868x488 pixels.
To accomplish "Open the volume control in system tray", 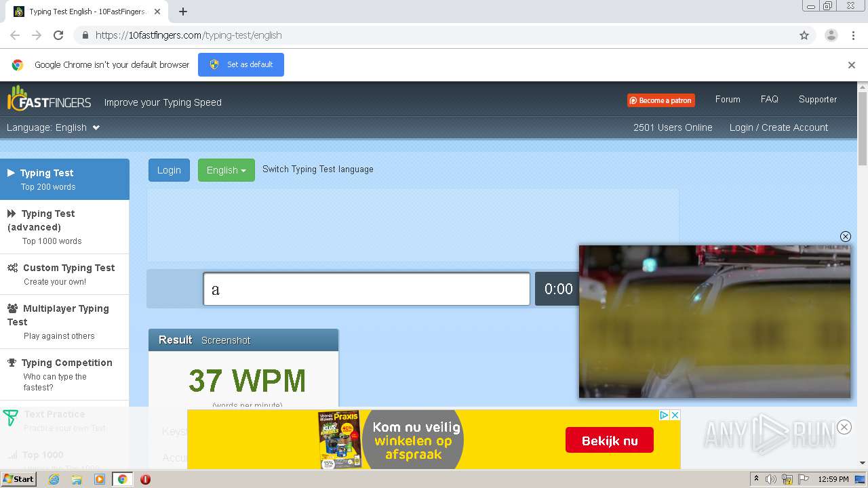I will pos(771,479).
